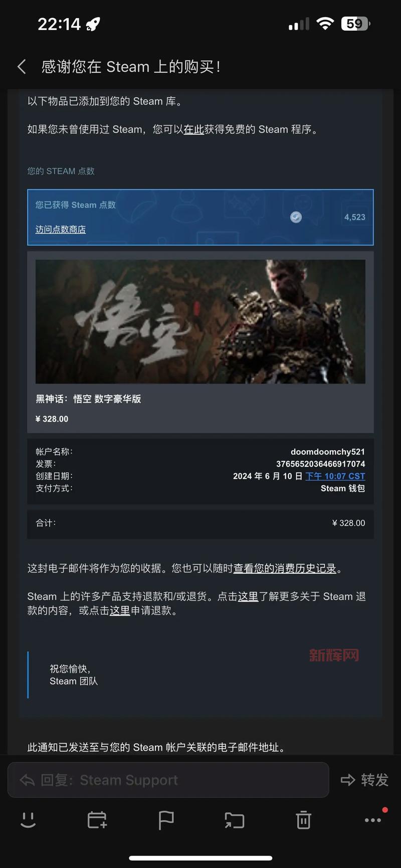Tap the 回复: Steam Support reply field
Screen dimensions: 401x868
(x=168, y=780)
